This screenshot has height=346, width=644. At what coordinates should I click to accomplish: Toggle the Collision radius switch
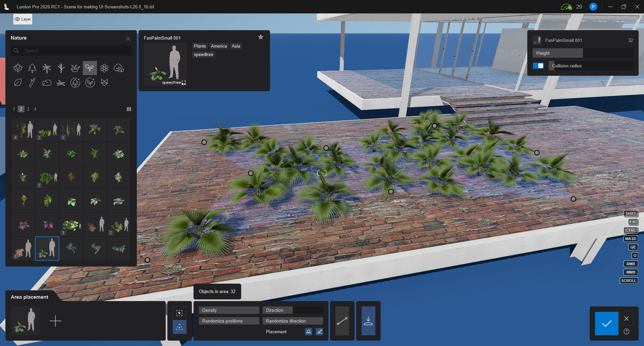[x=538, y=66]
